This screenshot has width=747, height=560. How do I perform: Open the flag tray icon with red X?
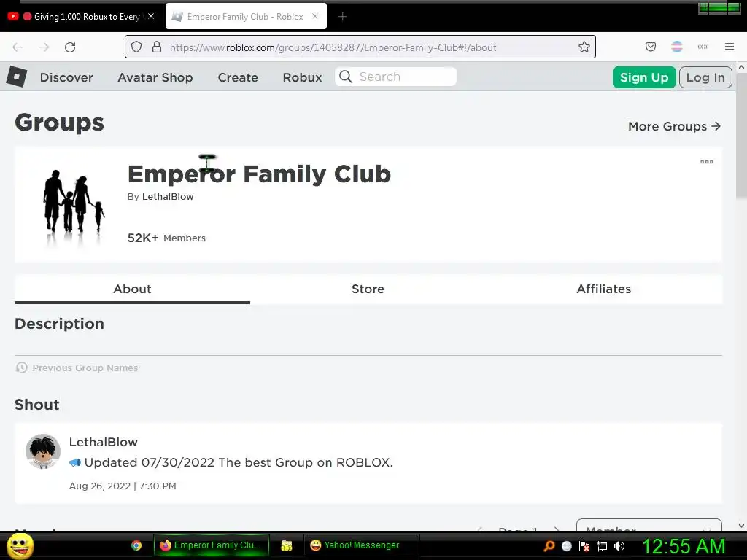pos(584,545)
